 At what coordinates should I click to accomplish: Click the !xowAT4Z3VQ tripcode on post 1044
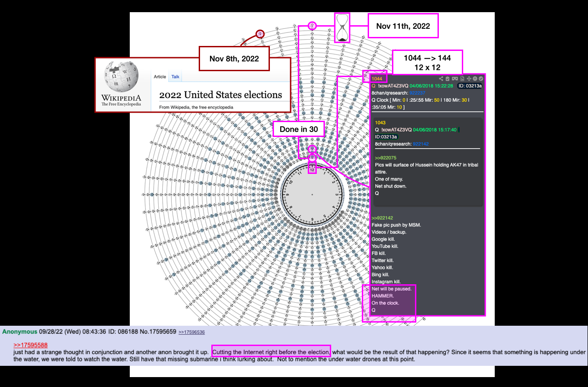(393, 86)
